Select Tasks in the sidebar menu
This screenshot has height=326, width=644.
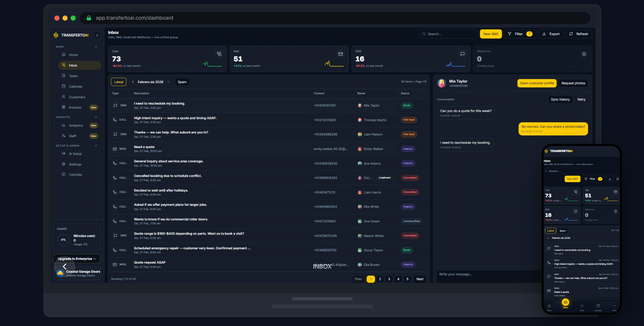tap(73, 76)
